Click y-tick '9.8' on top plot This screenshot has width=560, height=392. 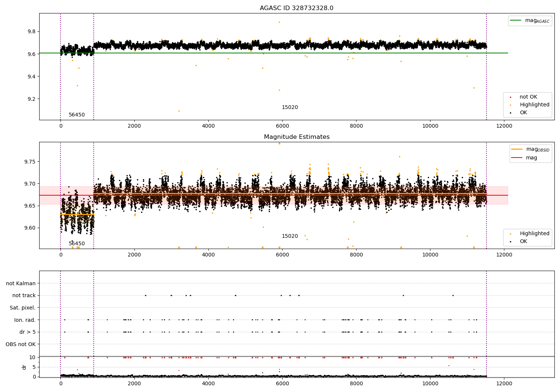(x=31, y=32)
